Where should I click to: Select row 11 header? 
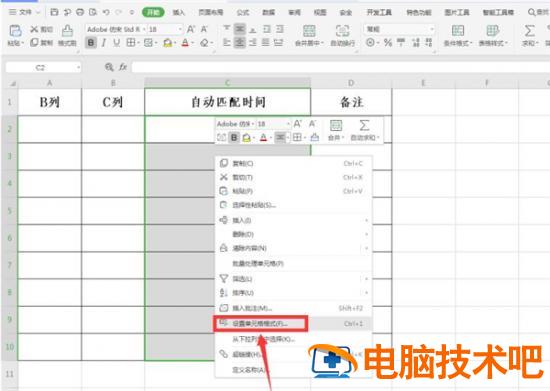click(x=9, y=374)
